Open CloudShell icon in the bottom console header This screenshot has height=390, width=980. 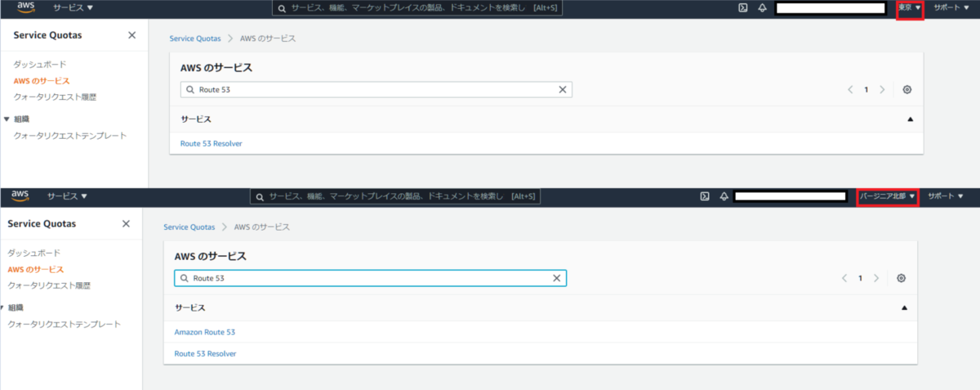click(x=704, y=196)
